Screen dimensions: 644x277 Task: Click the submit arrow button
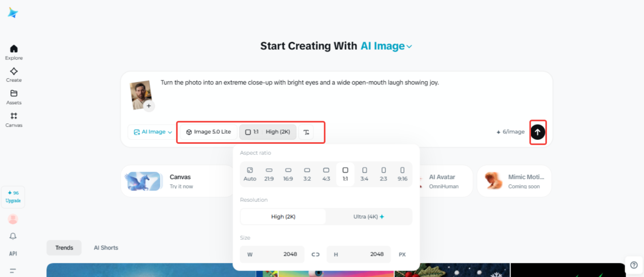point(538,132)
